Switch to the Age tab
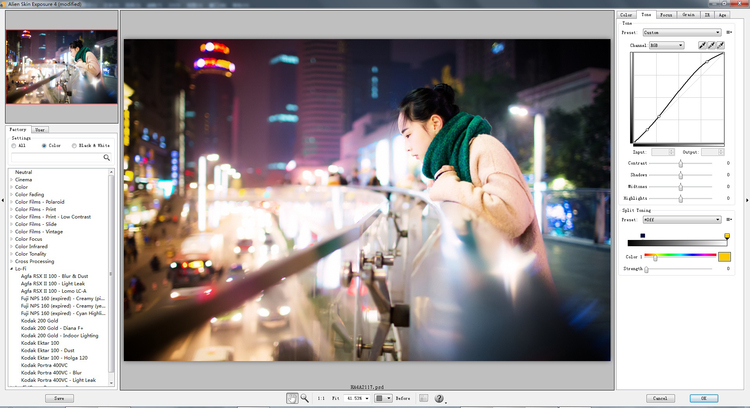750x408 pixels. click(x=722, y=15)
